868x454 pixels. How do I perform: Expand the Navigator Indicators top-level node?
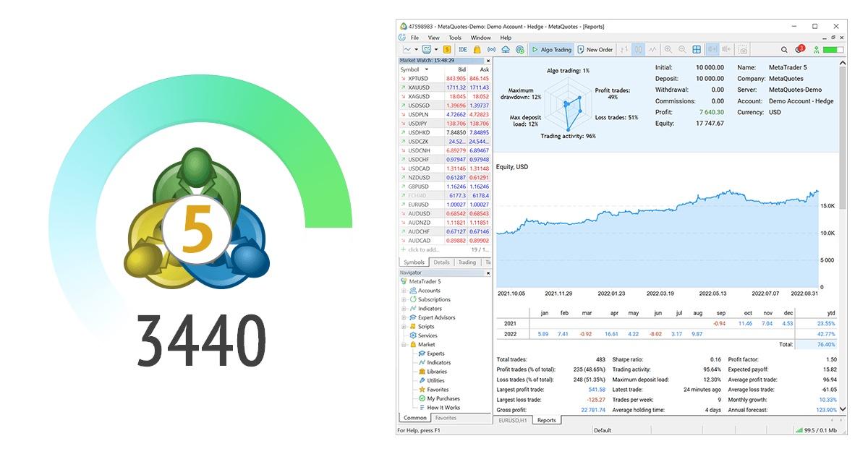point(404,309)
